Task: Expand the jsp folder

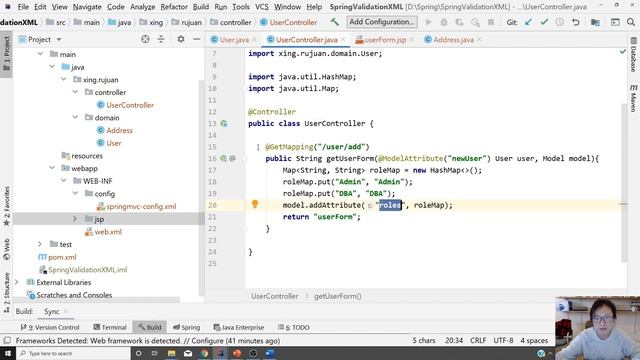Action: pos(75,219)
